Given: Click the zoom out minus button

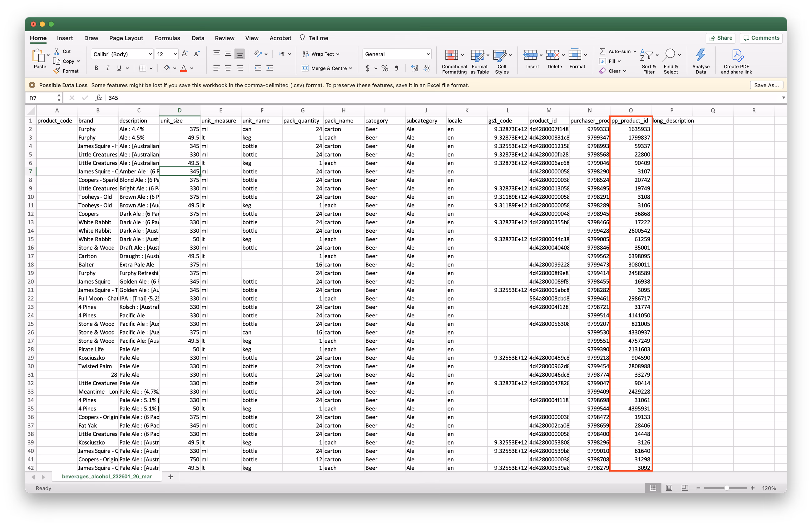Looking at the screenshot, I should [x=698, y=488].
